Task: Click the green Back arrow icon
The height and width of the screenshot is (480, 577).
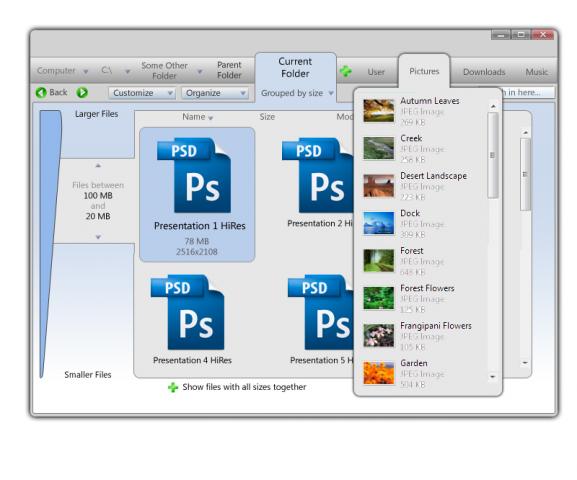Action: click(x=41, y=92)
